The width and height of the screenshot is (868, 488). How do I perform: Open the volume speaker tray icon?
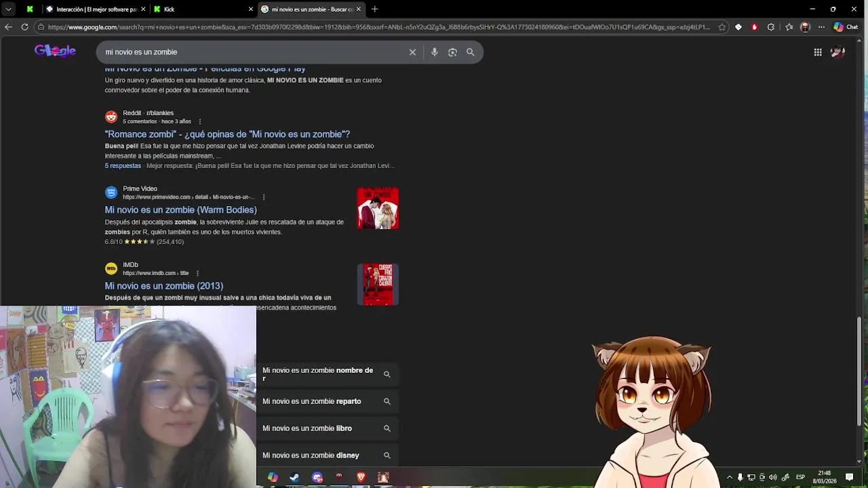pos(773,477)
